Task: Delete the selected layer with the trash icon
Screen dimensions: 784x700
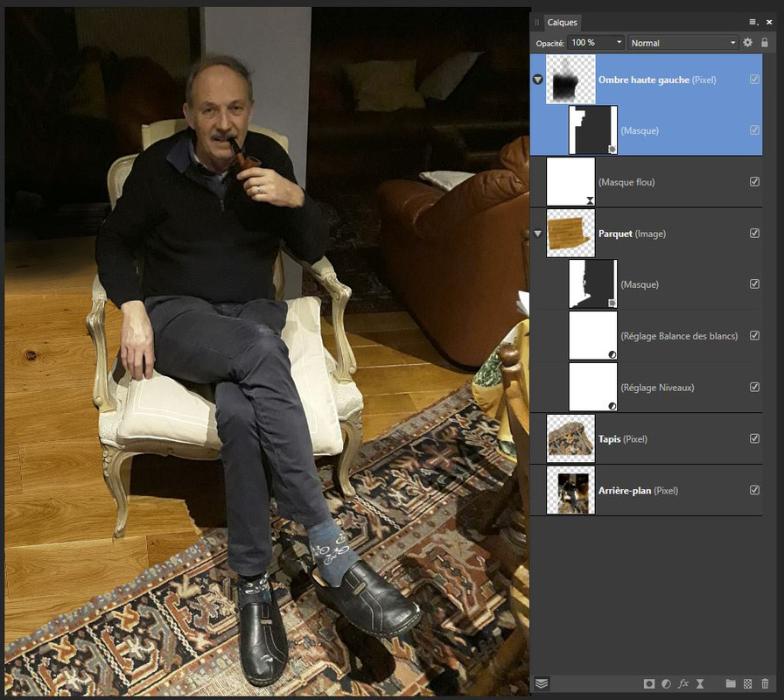Action: click(765, 683)
